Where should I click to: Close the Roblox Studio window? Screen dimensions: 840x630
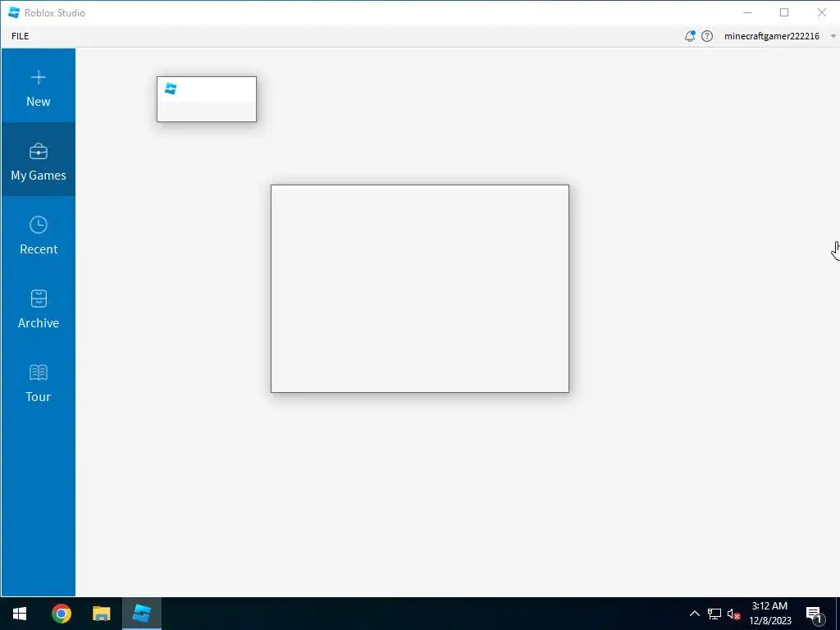[x=822, y=12]
